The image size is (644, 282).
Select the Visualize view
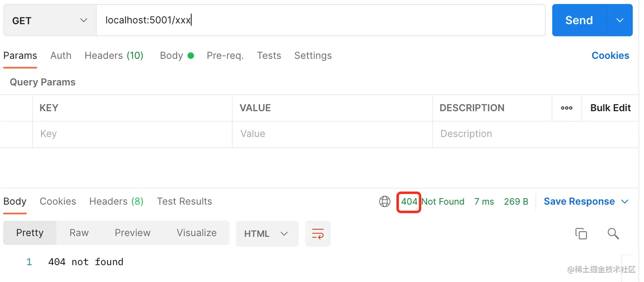point(197,233)
